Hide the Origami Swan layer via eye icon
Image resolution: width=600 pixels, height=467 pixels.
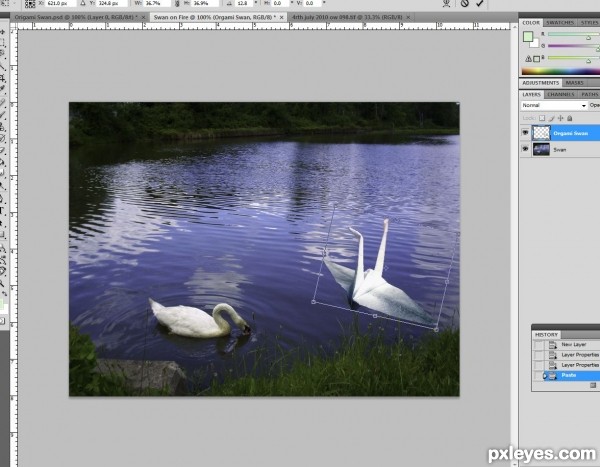(525, 132)
